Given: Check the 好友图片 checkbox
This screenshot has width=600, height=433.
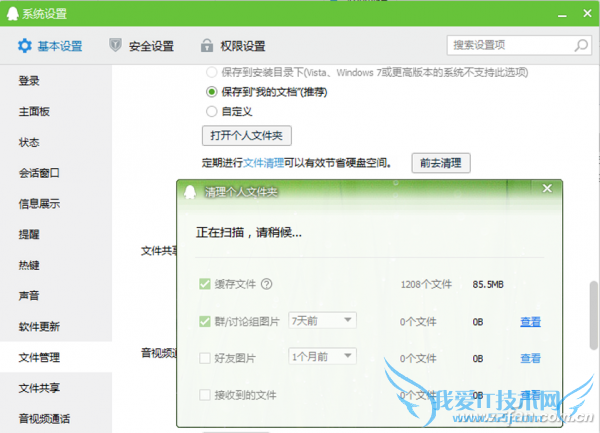Looking at the screenshot, I should point(205,358).
